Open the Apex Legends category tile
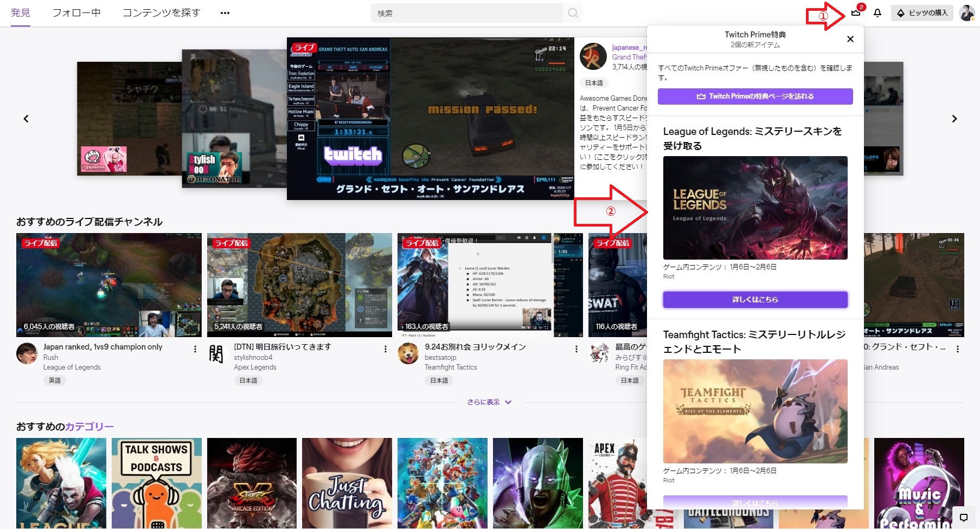The width and height of the screenshot is (980, 529). pyautogui.click(x=618, y=483)
